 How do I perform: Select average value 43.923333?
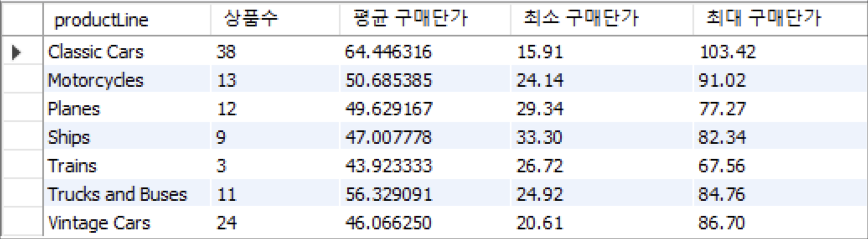(425, 165)
